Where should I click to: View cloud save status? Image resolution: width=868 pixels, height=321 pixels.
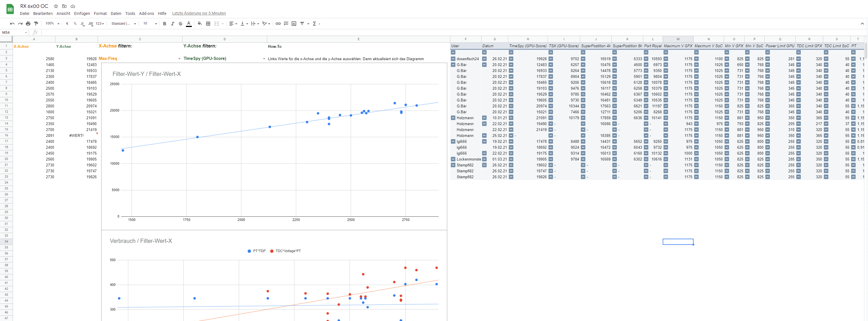[73, 6]
